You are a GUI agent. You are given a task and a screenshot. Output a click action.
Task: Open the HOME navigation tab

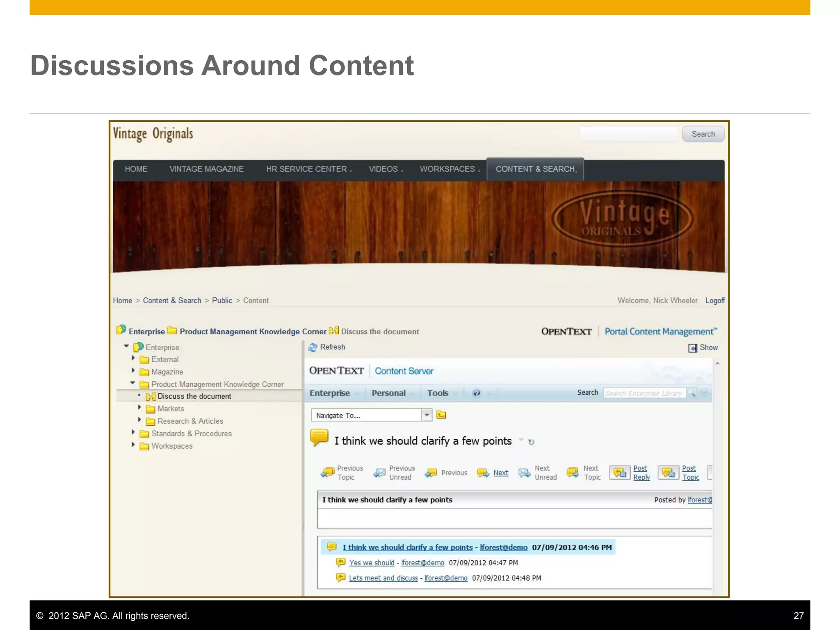pyautogui.click(x=136, y=169)
